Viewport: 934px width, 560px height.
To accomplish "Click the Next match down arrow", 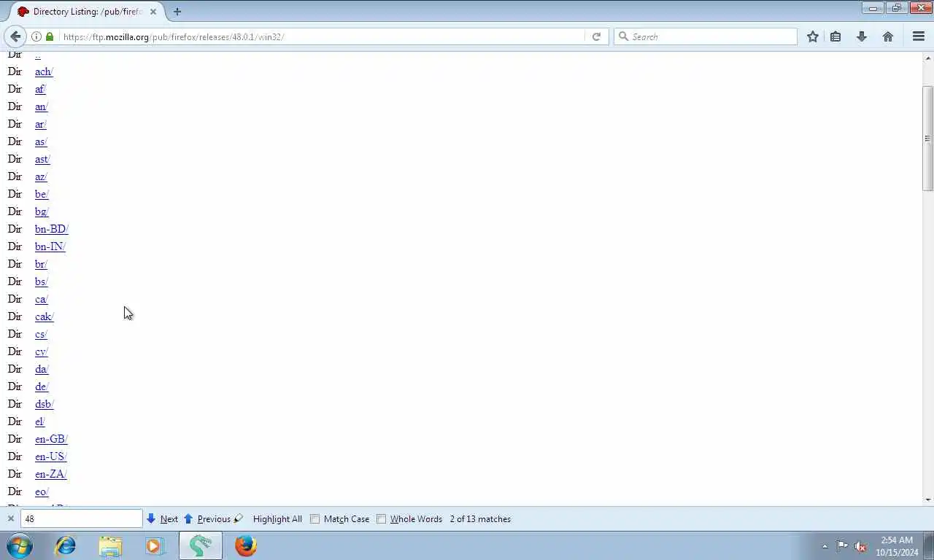I will 151,518.
